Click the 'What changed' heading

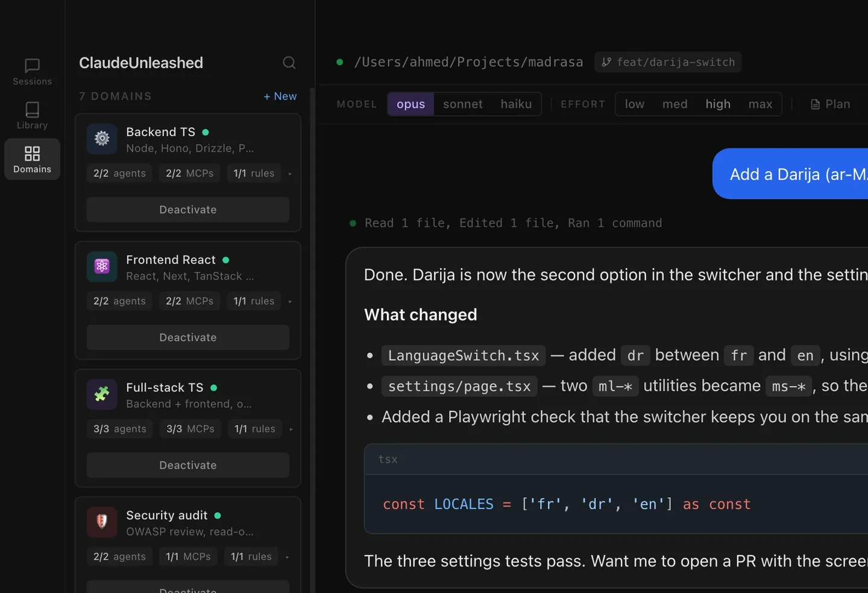coord(421,315)
